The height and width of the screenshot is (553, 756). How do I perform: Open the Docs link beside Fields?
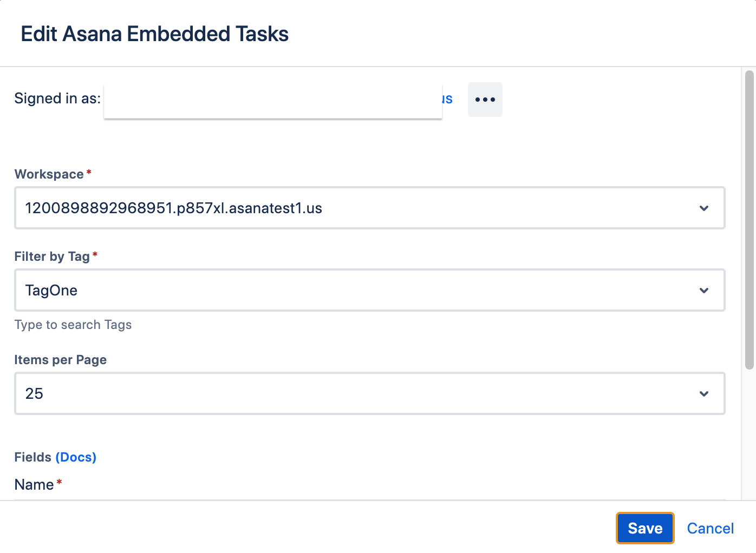(x=76, y=457)
